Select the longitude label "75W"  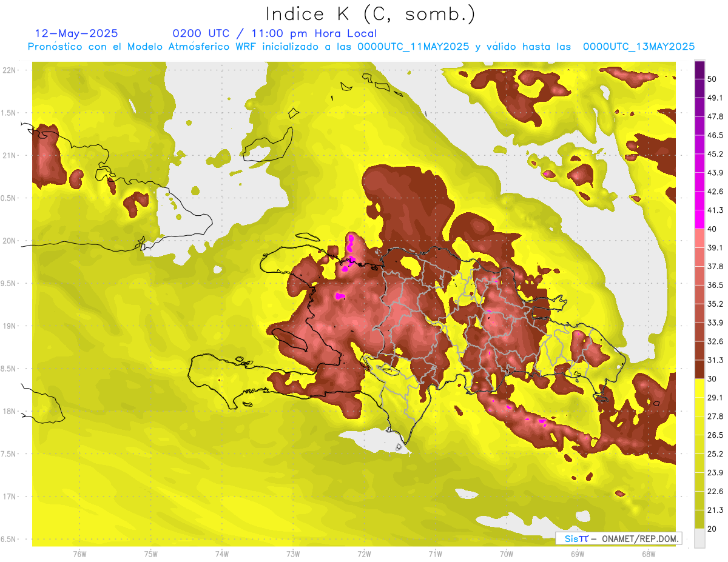click(151, 554)
